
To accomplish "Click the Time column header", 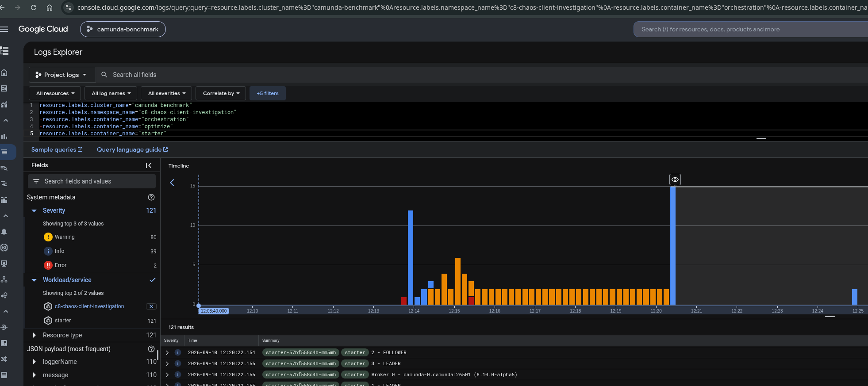I will [x=192, y=340].
